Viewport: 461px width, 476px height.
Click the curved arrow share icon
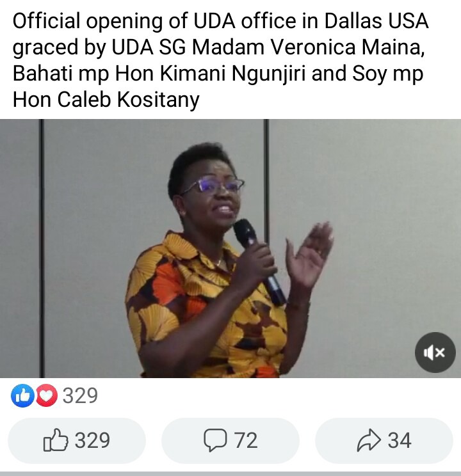click(x=369, y=440)
